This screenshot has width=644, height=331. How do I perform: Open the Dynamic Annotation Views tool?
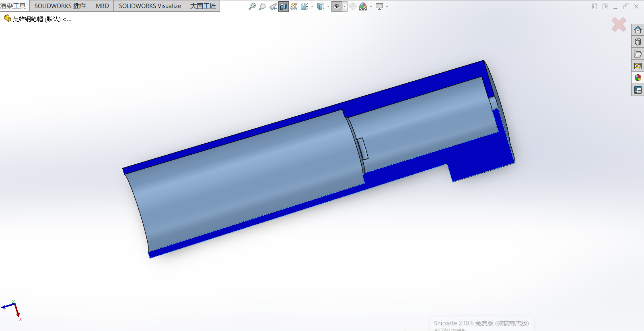pos(294,6)
